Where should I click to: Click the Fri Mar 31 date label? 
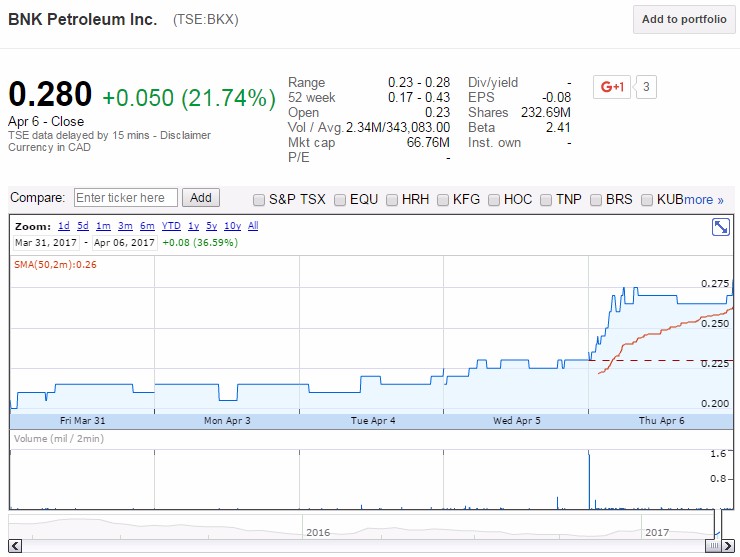[x=83, y=421]
